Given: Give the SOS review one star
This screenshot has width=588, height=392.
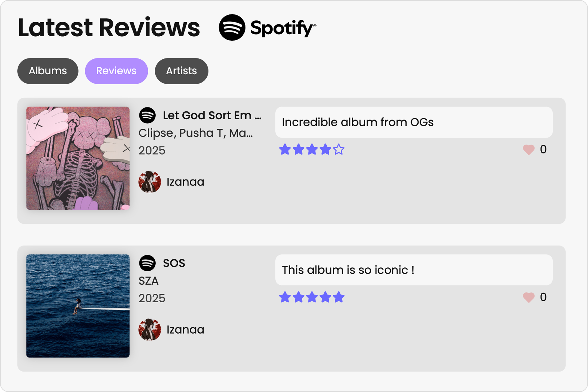Looking at the screenshot, I should (x=285, y=297).
